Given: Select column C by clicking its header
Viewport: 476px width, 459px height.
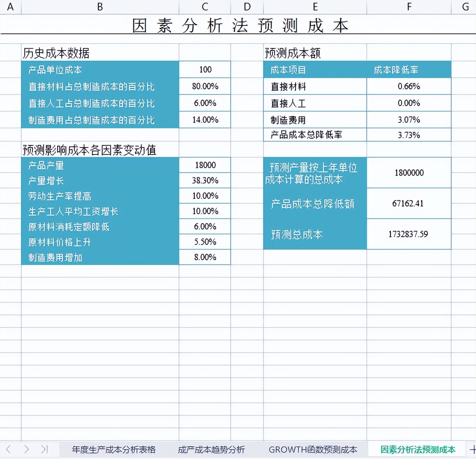Looking at the screenshot, I should click(204, 6).
